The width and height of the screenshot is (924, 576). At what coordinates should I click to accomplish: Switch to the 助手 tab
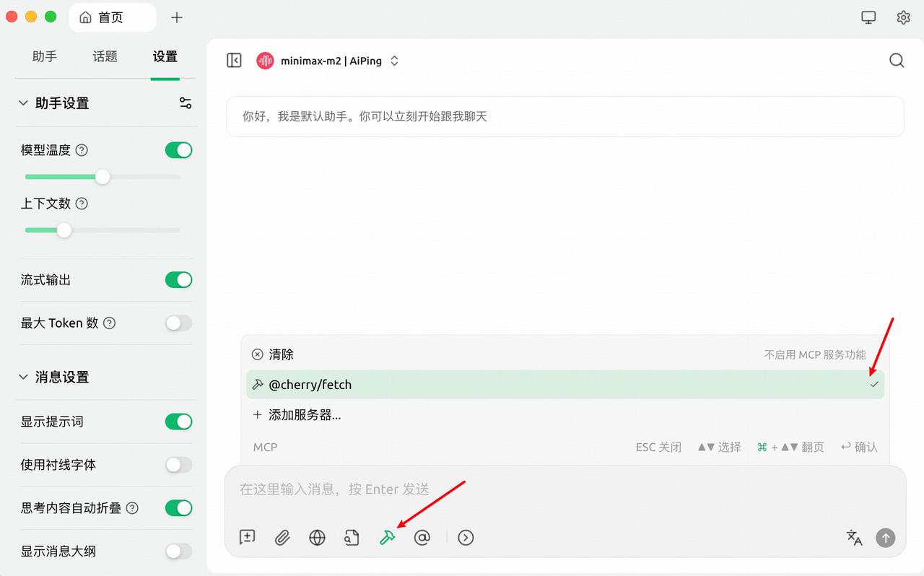point(45,56)
